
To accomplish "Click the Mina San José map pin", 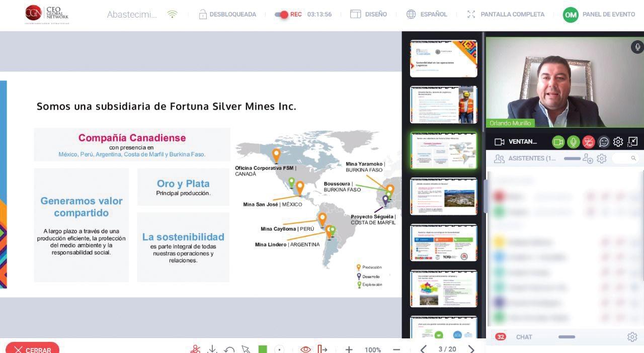I will pyautogui.click(x=300, y=188).
